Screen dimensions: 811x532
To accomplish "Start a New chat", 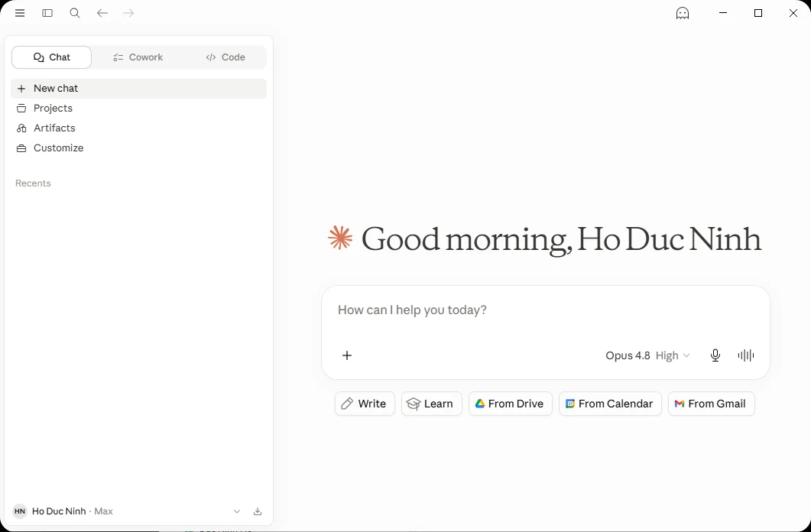I will [138, 89].
